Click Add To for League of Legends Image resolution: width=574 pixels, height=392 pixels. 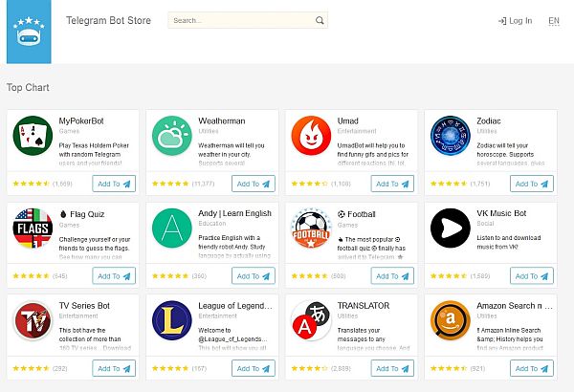[x=254, y=368]
